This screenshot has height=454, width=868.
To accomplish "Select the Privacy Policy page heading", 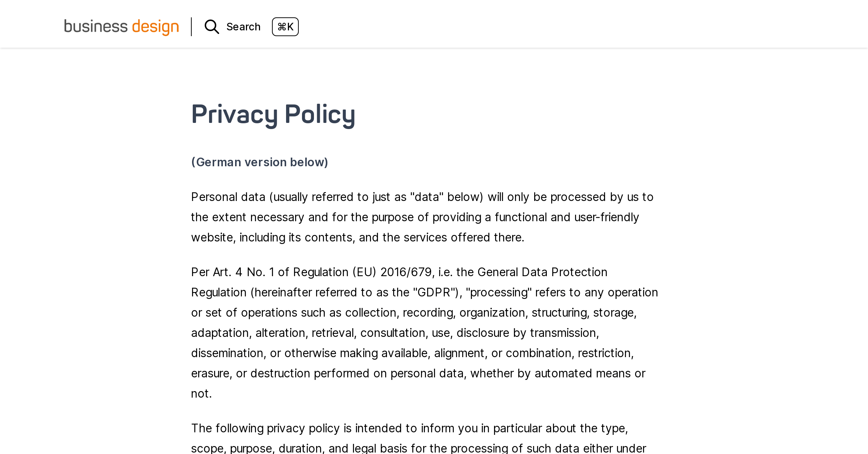I will [273, 115].
